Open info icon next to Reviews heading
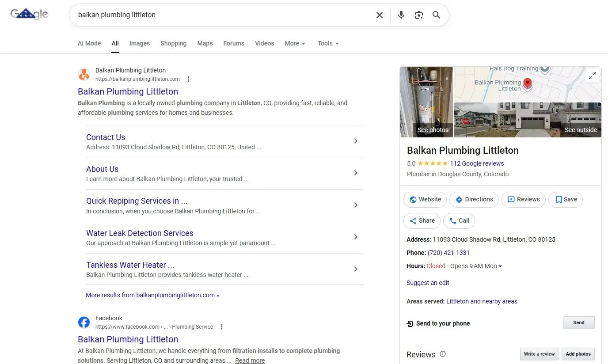Screen dimensions: 608x364 click(x=443, y=354)
